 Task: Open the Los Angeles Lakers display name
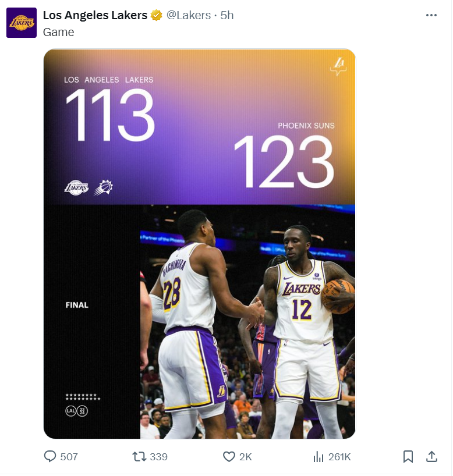[95, 15]
